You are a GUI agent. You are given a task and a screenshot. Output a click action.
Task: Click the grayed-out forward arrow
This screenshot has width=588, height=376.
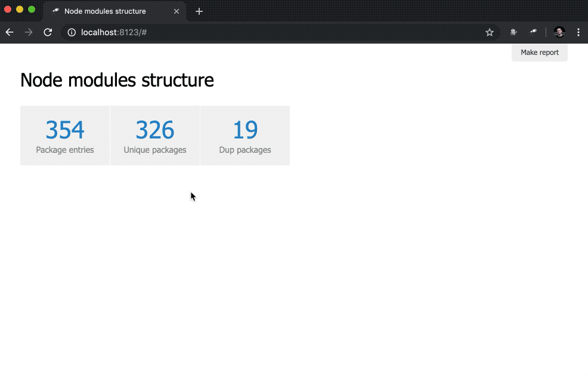point(29,32)
